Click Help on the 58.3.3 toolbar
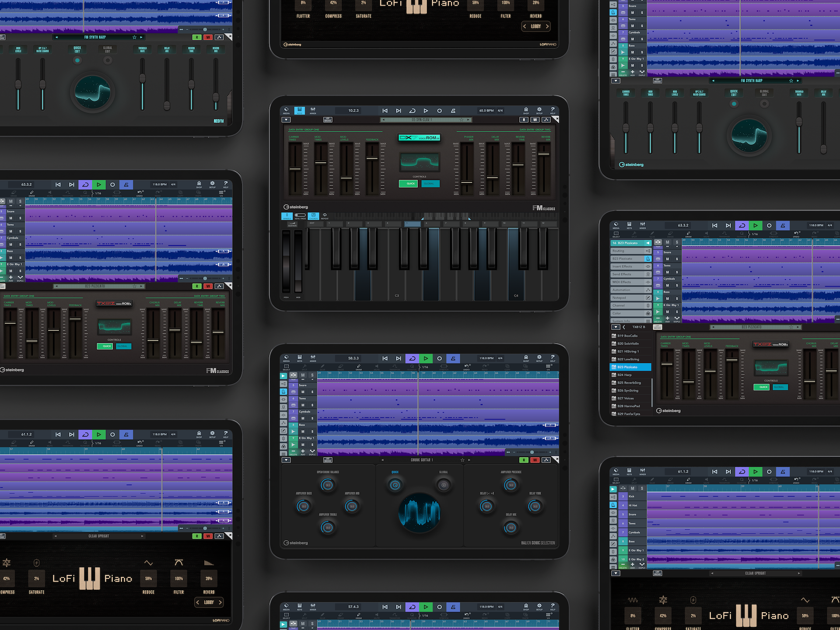 [x=553, y=358]
